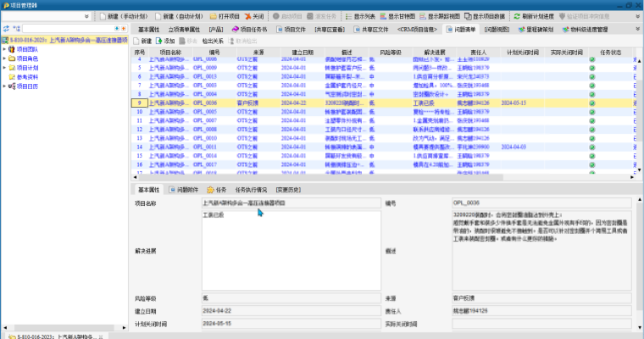Click the tree structure icon beside refresh
The image size is (644, 339).
[x=16, y=29]
